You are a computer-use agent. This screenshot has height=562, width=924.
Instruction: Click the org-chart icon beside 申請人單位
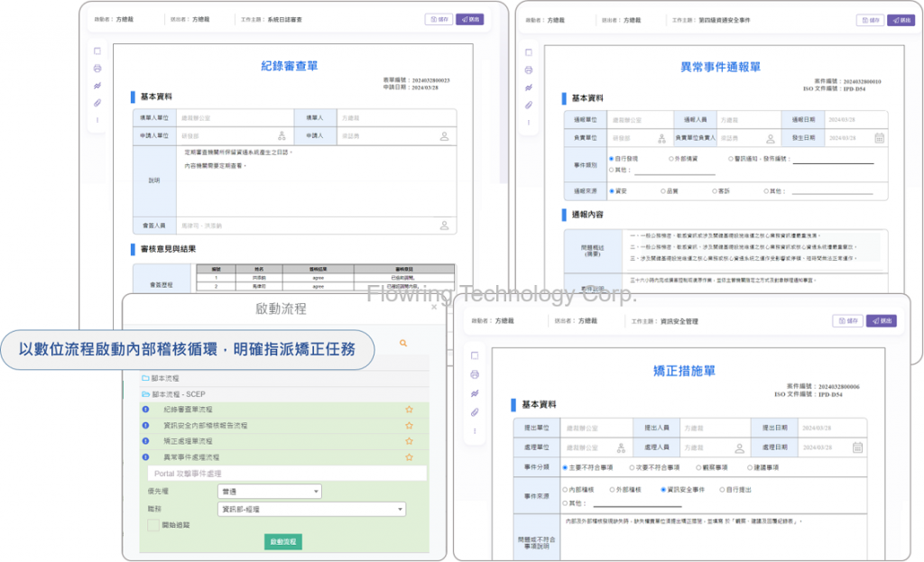(x=282, y=136)
